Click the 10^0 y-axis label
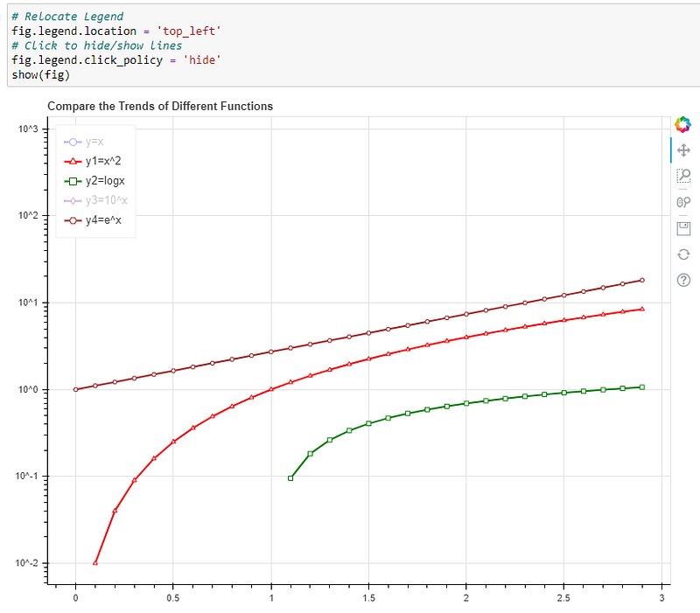Screen dimensions: 700x613 [x=28, y=389]
